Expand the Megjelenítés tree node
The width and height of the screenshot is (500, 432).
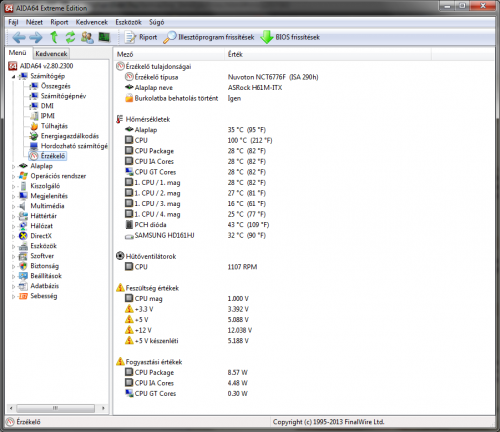[13, 196]
